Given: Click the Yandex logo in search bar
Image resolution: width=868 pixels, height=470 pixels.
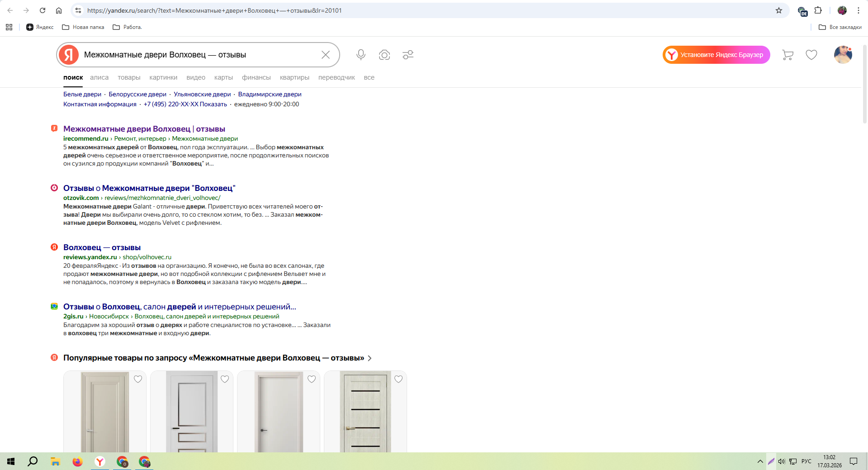Looking at the screenshot, I should (x=69, y=55).
